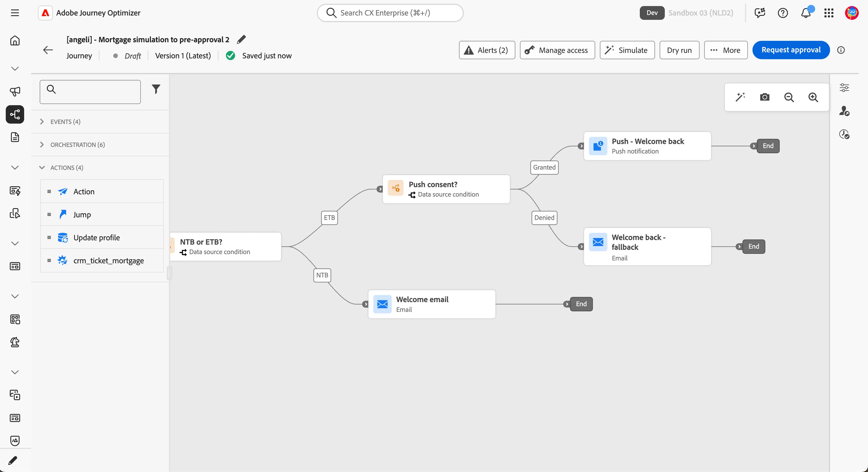Start a Dry run
Viewport: 868px width, 472px height.
(679, 50)
